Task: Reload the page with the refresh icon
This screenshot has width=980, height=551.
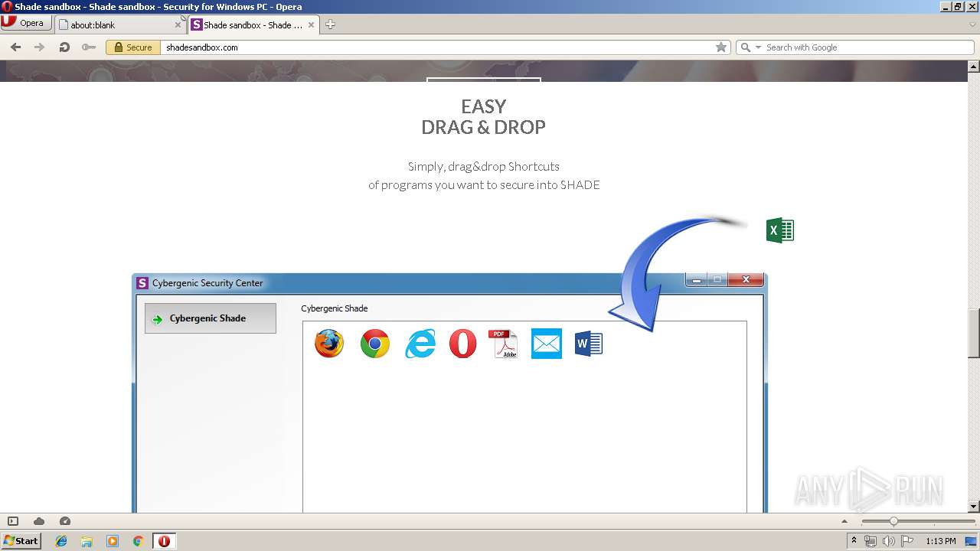Action: (x=64, y=47)
